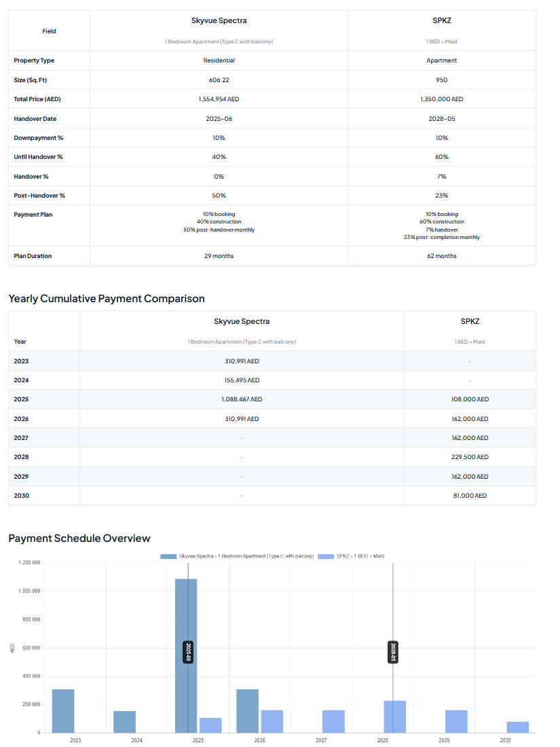Click the 162,000 AED value in 2027 row
This screenshot has width=560, height=747.
pos(470,438)
